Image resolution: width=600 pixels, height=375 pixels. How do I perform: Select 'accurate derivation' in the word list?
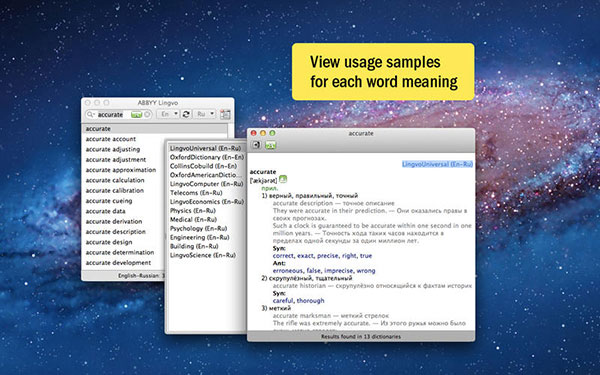point(114,222)
